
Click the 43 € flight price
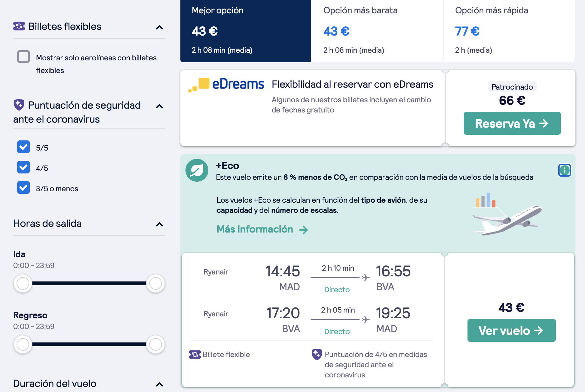pyautogui.click(x=511, y=308)
